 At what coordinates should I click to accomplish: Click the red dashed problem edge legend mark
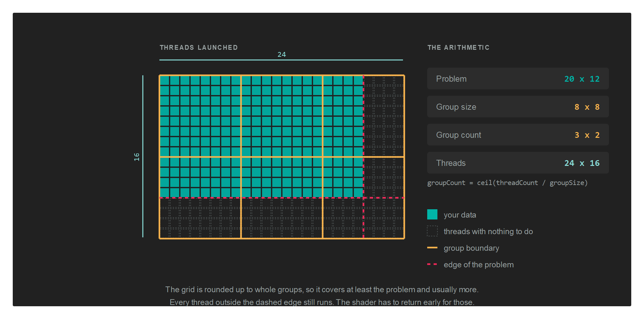[432, 264]
